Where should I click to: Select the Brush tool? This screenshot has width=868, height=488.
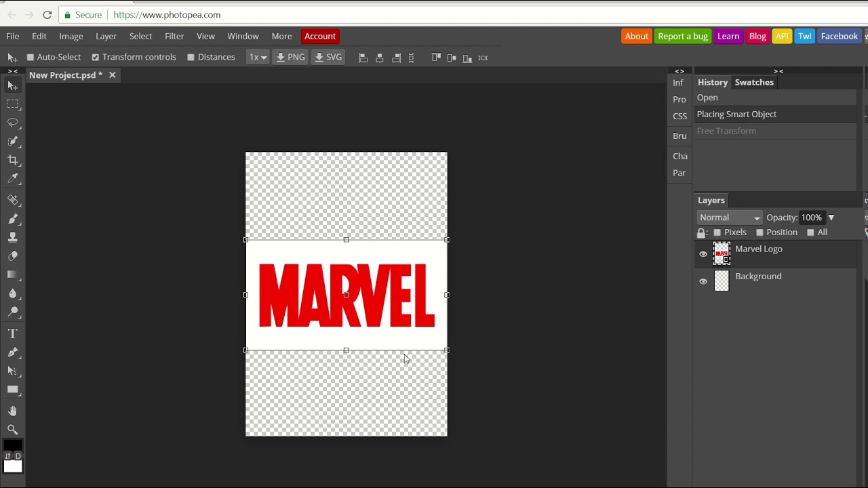click(x=12, y=219)
